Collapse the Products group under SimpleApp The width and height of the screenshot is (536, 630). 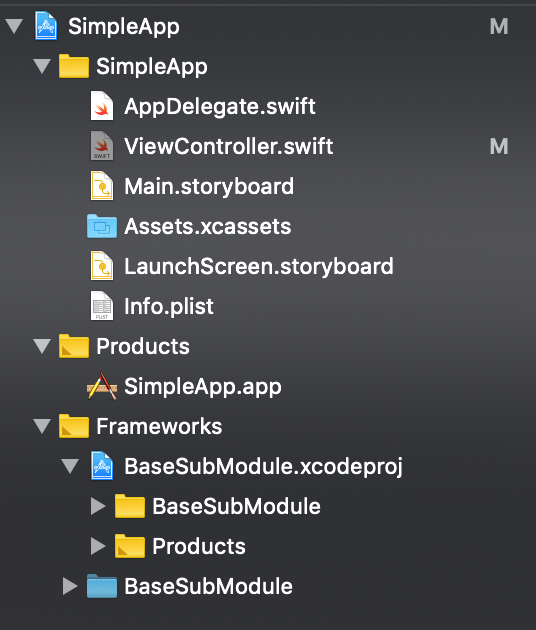[42, 346]
